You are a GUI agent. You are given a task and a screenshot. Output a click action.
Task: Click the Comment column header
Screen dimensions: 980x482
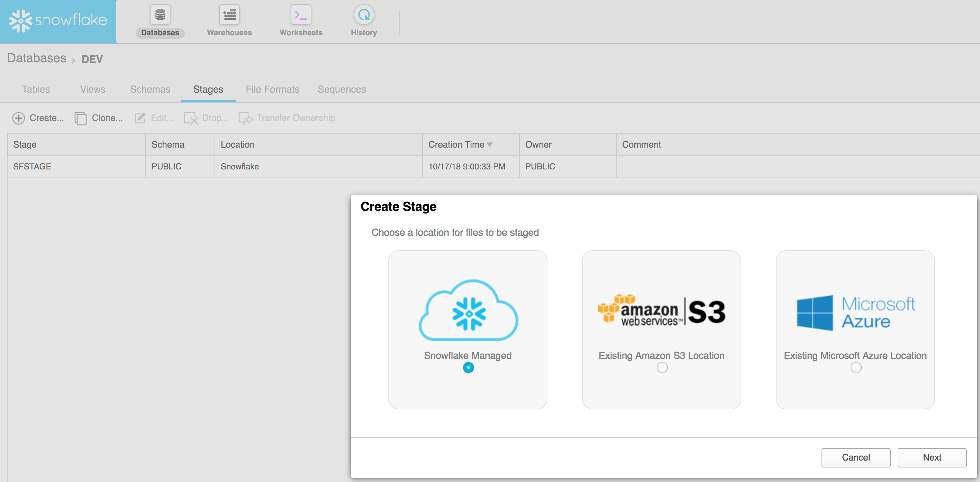pyautogui.click(x=798, y=145)
